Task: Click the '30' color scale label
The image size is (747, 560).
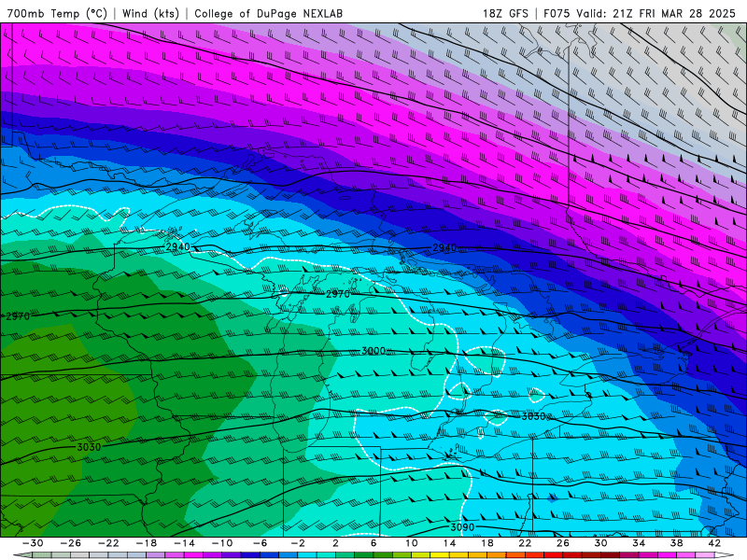Action: [x=600, y=543]
